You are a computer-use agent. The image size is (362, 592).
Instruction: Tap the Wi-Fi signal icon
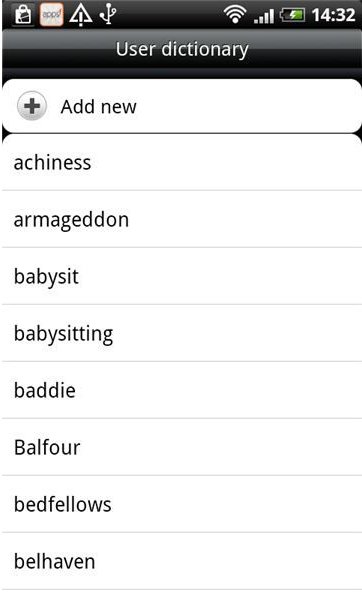[235, 15]
